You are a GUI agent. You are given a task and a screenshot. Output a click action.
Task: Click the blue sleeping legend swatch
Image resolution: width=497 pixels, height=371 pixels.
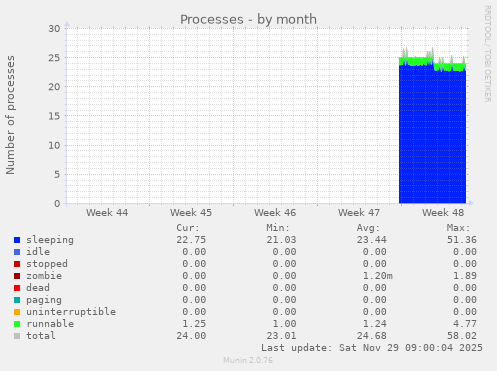click(17, 240)
